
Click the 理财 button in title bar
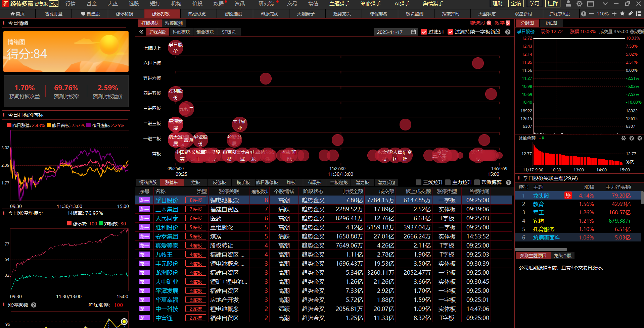point(498,4)
